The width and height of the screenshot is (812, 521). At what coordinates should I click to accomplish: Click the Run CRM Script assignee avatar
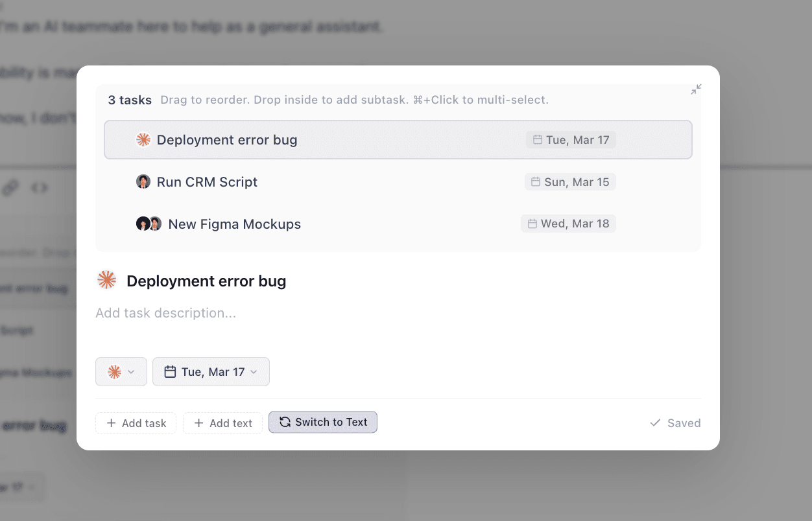(x=143, y=182)
